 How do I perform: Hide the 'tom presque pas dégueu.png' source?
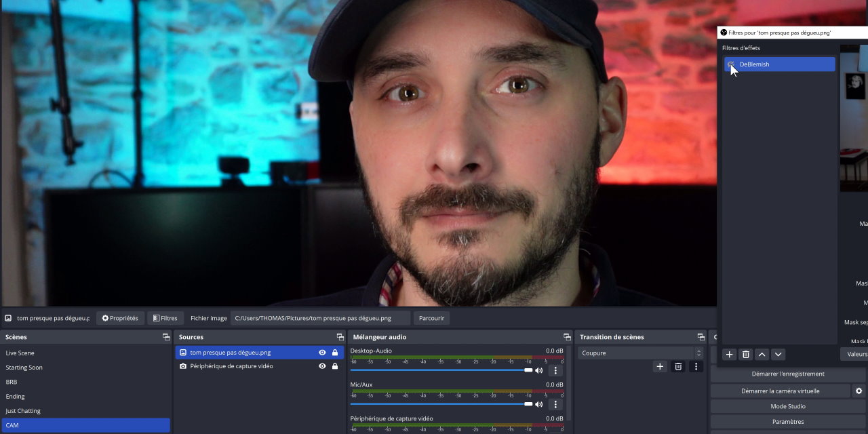322,353
